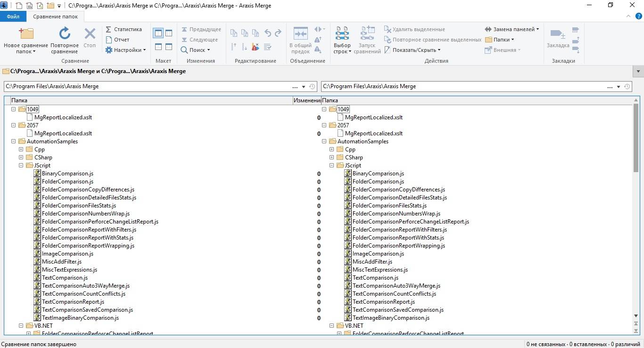
Task: Click new text comparison quick-access icon
Action: (19, 6)
